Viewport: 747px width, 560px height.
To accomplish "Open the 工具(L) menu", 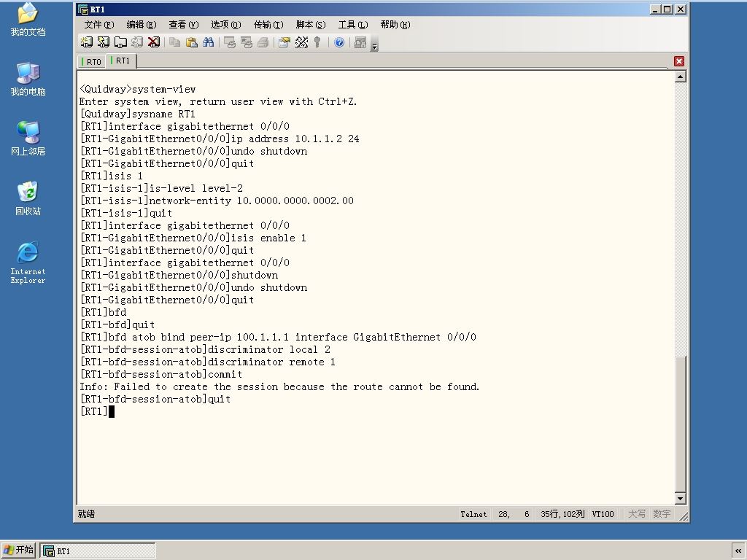I will pyautogui.click(x=353, y=25).
